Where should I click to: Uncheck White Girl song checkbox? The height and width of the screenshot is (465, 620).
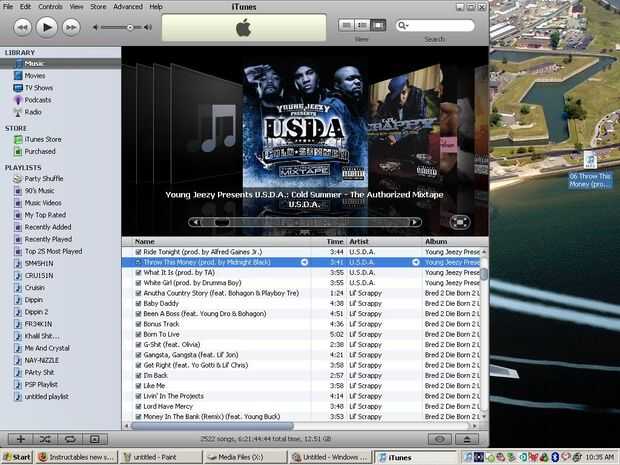pos(138,283)
